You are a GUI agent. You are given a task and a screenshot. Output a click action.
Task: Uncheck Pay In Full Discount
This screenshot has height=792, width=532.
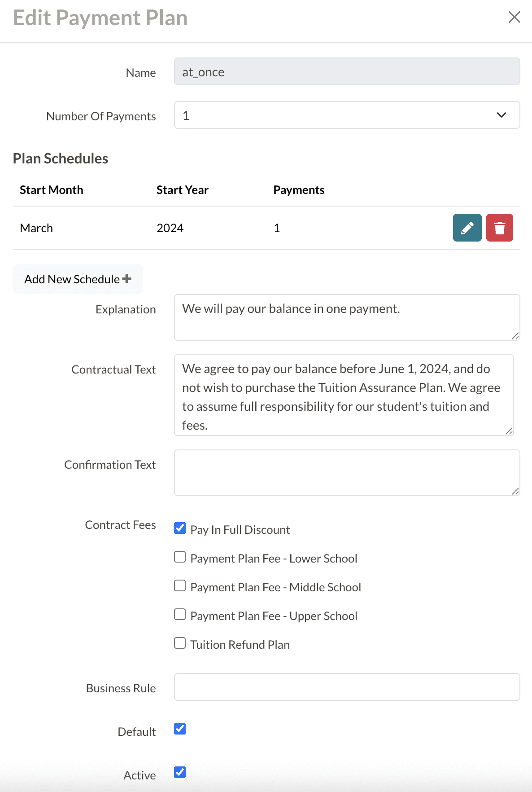[x=180, y=528]
